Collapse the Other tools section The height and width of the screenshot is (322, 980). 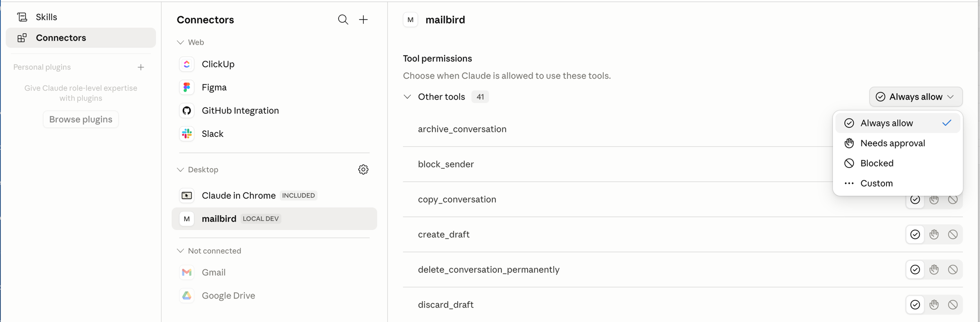[x=407, y=97]
